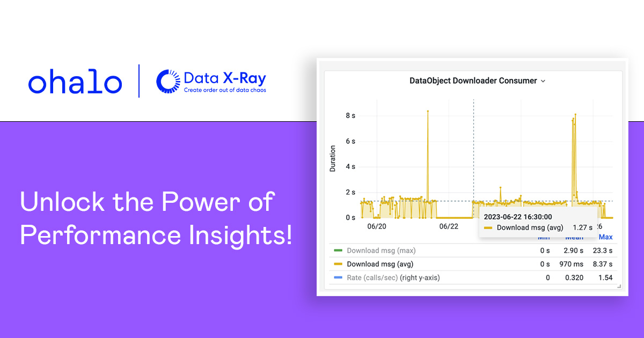The height and width of the screenshot is (338, 644).
Task: Sort the legend table by the Max column
Action: point(605,237)
